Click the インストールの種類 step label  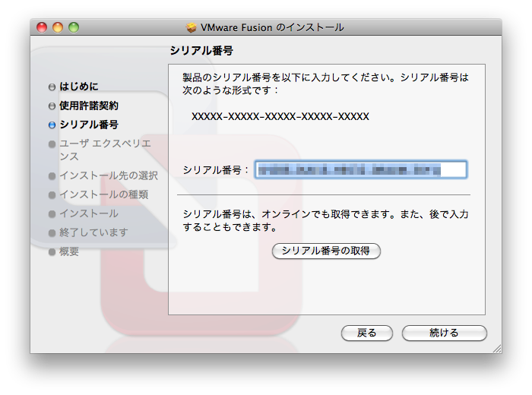pyautogui.click(x=104, y=194)
